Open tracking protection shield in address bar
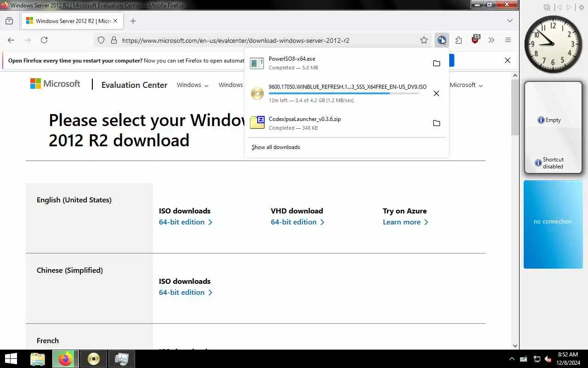The image size is (588, 368). pyautogui.click(x=101, y=40)
